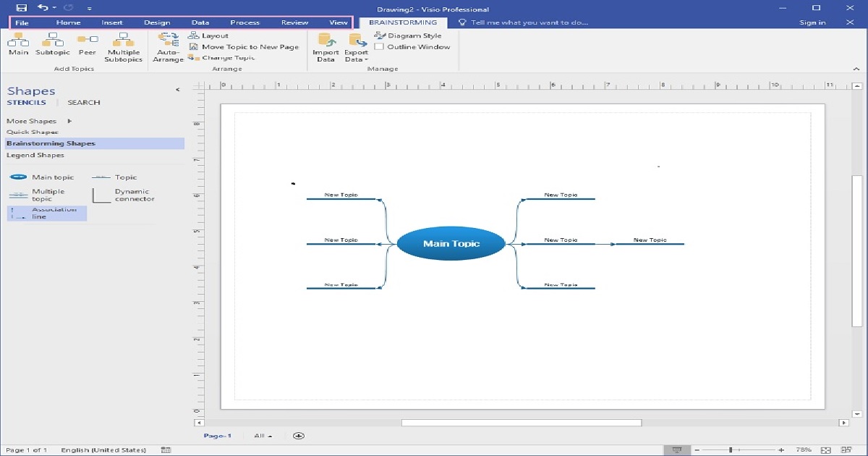Open the Review tab
This screenshot has width=868, height=456.
[294, 22]
